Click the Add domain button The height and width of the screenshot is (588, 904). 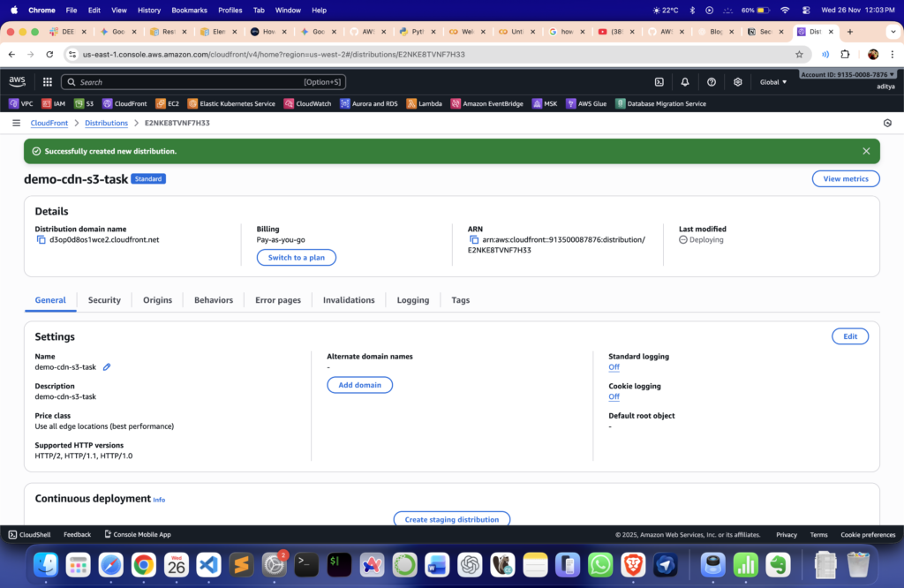click(359, 385)
